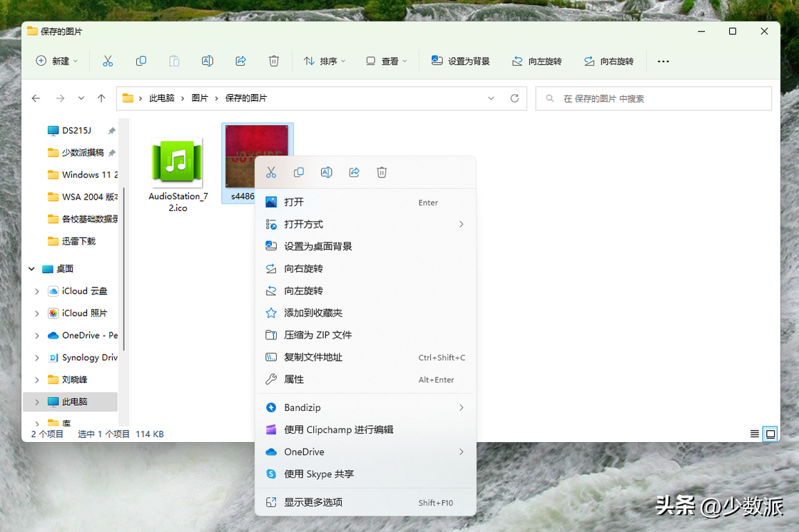
Task: Click the 向左旋转 toolbar button
Action: 537,61
